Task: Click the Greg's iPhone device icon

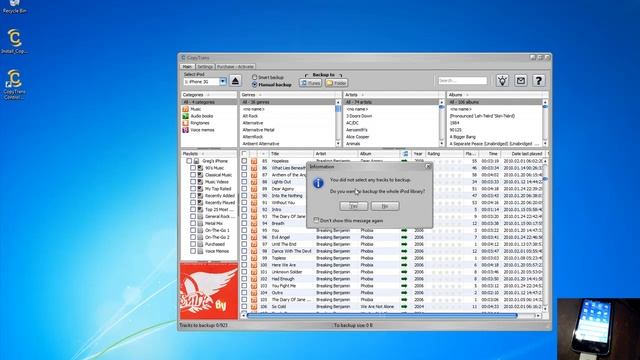Action: pyautogui.click(x=196, y=161)
